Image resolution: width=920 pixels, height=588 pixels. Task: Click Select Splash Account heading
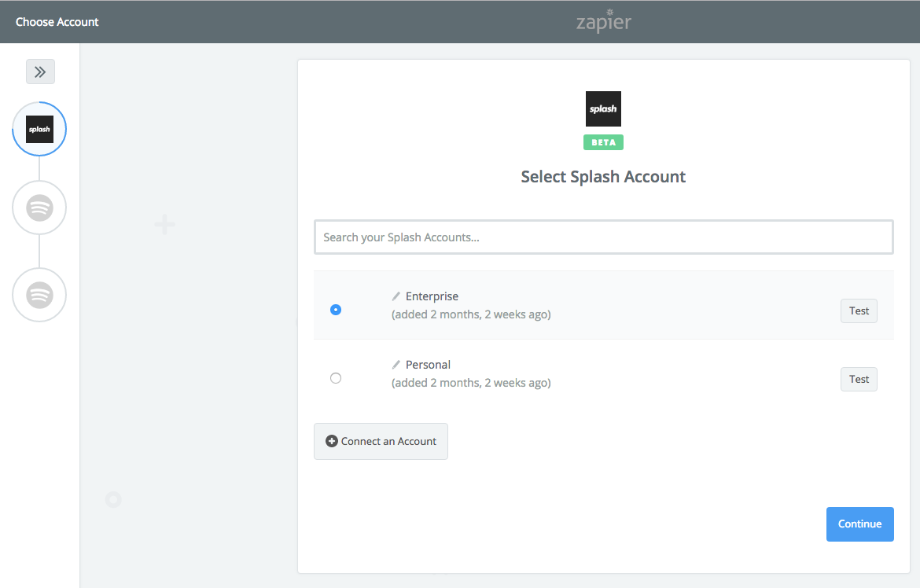(x=603, y=177)
